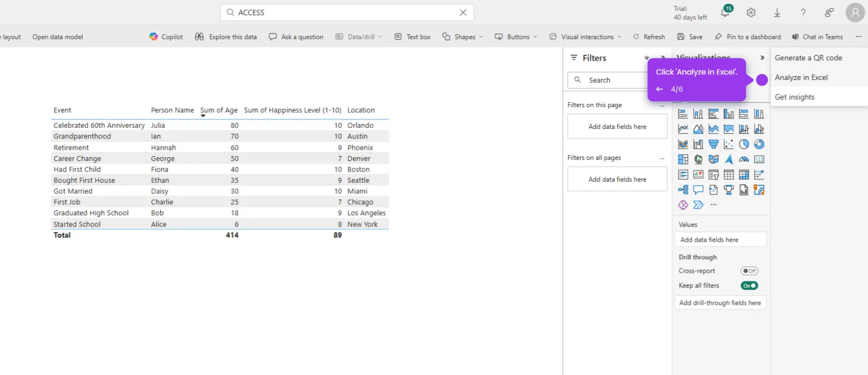The image size is (868, 375).
Task: Select the Stacked column chart visual
Action: [x=698, y=114]
